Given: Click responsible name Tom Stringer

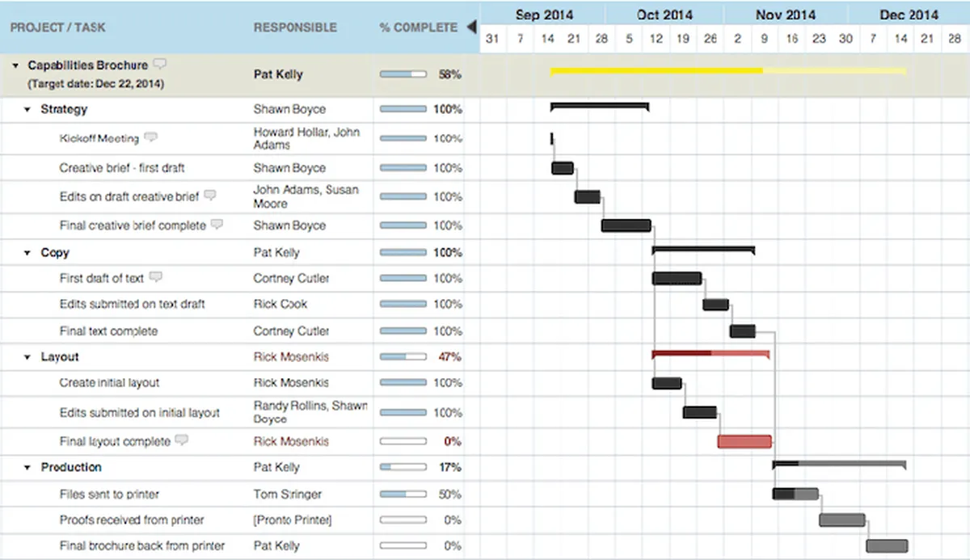Looking at the screenshot, I should 288,495.
